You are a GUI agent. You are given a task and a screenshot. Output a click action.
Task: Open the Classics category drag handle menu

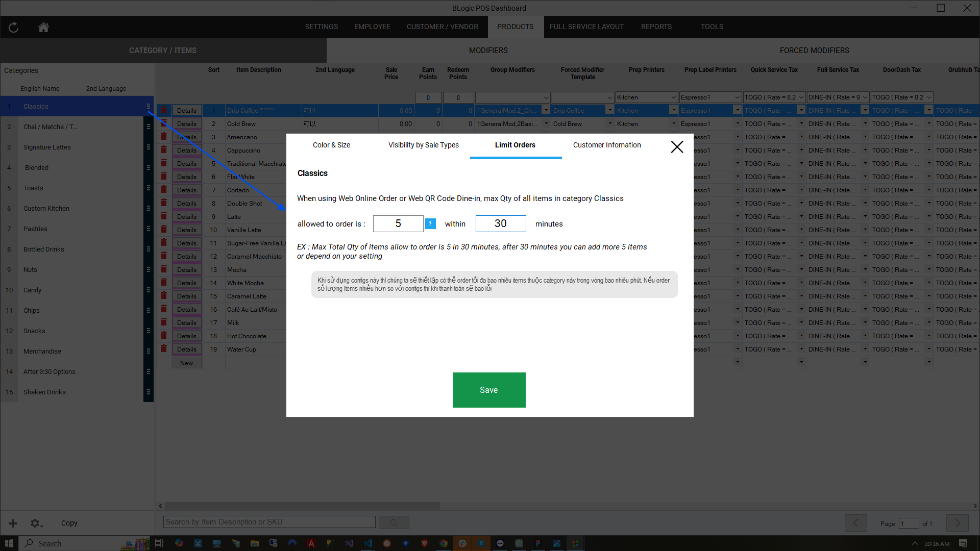149,107
